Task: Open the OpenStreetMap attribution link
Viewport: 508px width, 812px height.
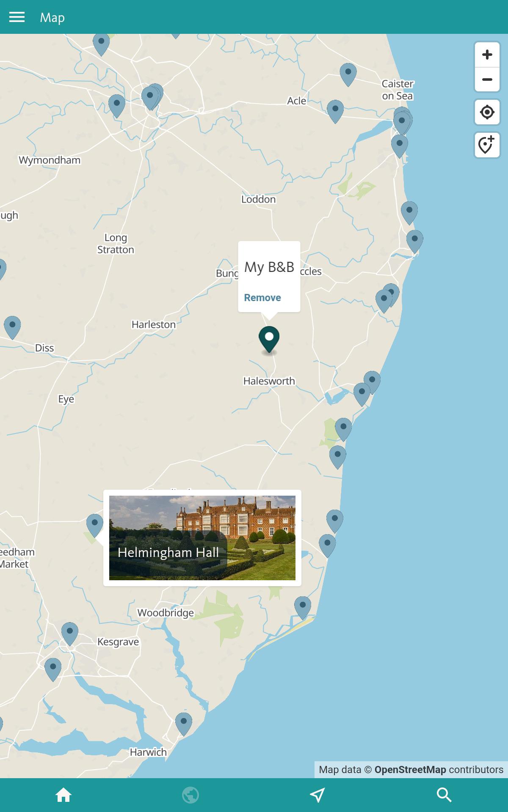Action: [410, 770]
